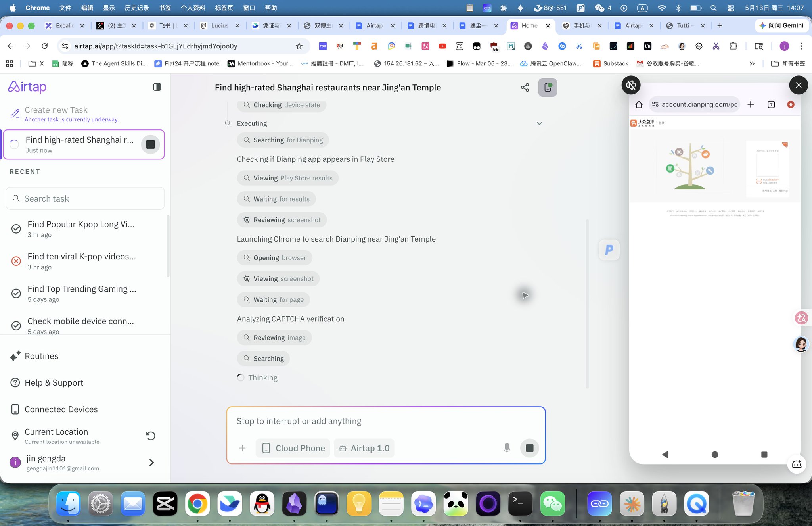The height and width of the screenshot is (526, 812).
Task: Click the Airtap logo
Action: 27,86
